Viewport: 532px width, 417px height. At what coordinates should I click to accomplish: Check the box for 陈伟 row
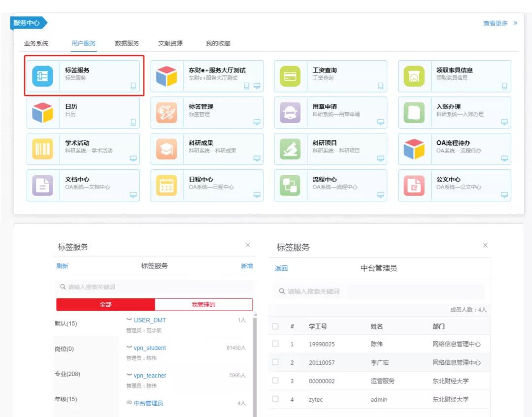[275, 344]
